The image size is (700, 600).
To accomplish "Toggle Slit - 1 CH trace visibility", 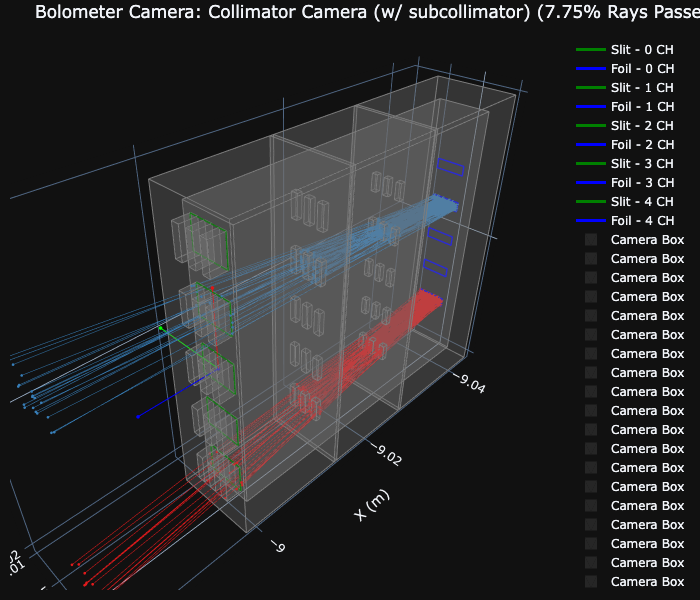I will (x=642, y=87).
